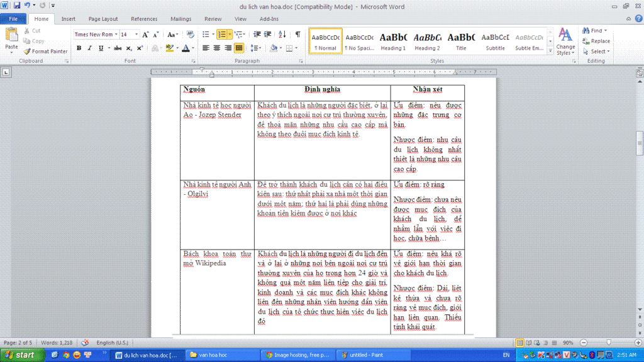This screenshot has height=362, width=644.
Task: Open the font size dropdown
Action: [136, 35]
